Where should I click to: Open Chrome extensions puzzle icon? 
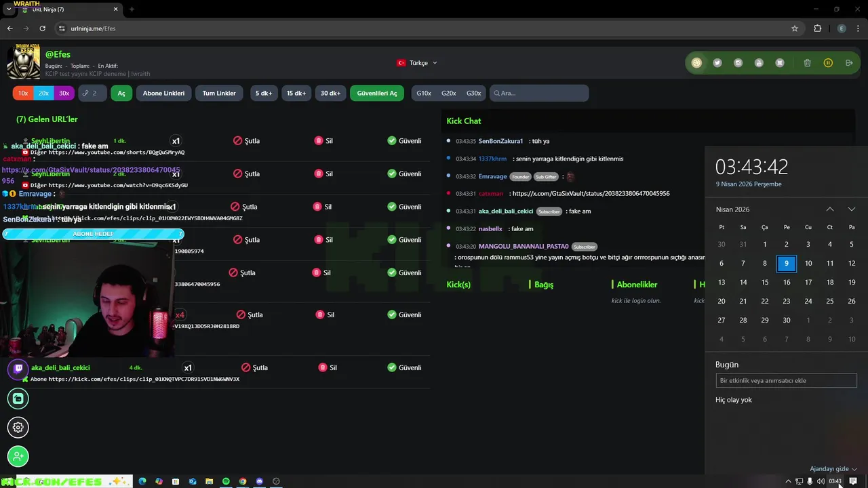[817, 28]
